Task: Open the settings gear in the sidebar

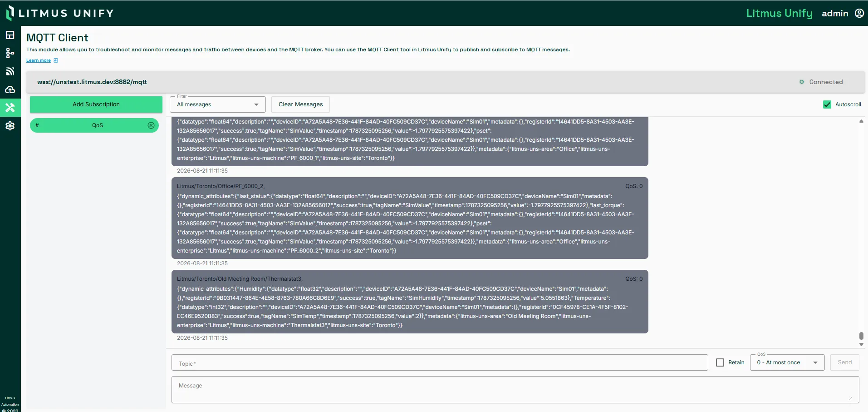Action: pyautogui.click(x=10, y=126)
